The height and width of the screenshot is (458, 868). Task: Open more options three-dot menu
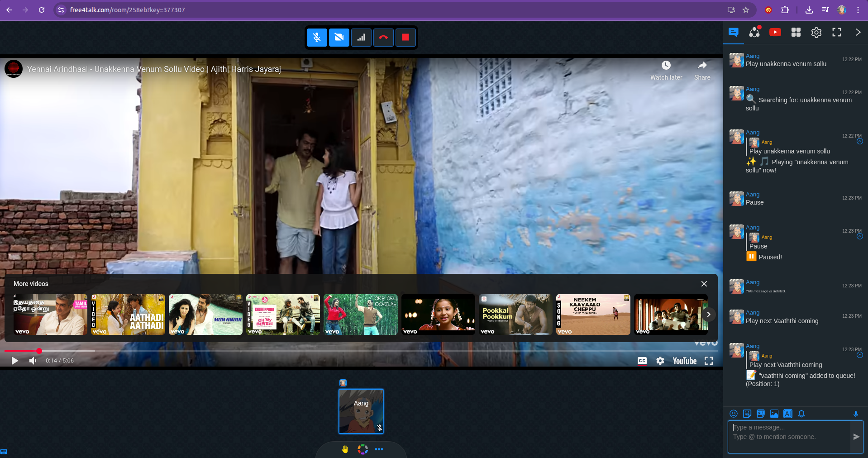[x=379, y=449]
